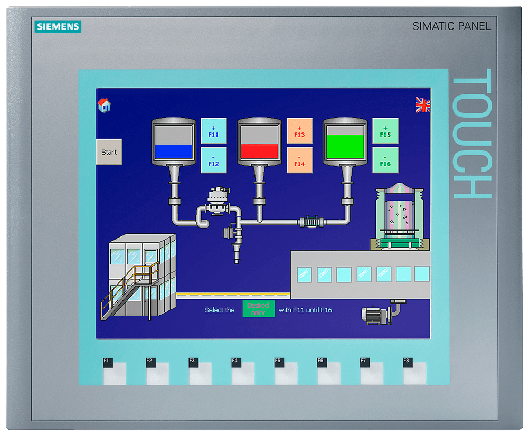Image resolution: width=528 pixels, height=435 pixels.
Task: Click the 'with F11 until F16' instruction text
Action: click(305, 310)
